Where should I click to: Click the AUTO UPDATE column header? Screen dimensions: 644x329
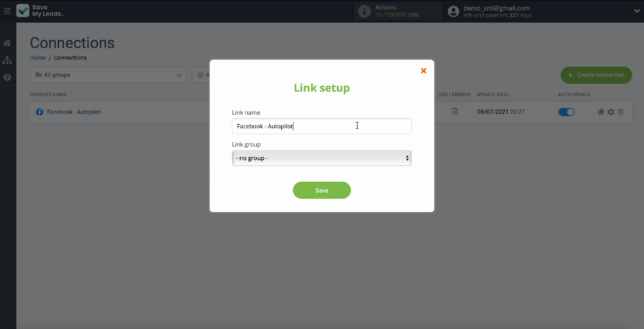point(574,95)
